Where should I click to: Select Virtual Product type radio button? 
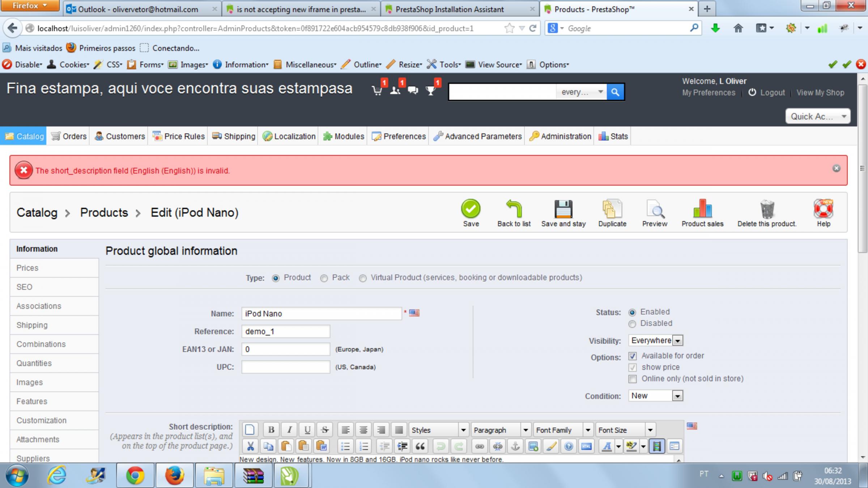tap(363, 278)
